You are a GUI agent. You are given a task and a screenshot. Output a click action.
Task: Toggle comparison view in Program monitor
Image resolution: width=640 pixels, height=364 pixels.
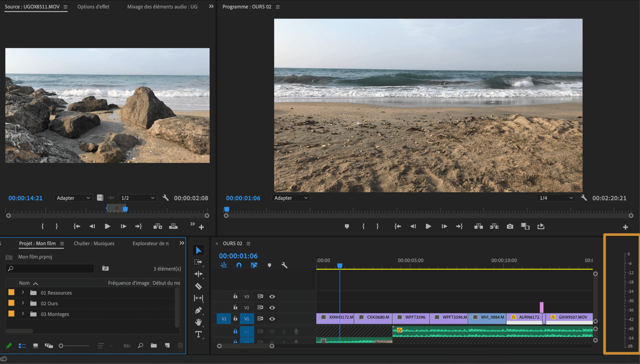pyautogui.click(x=525, y=226)
